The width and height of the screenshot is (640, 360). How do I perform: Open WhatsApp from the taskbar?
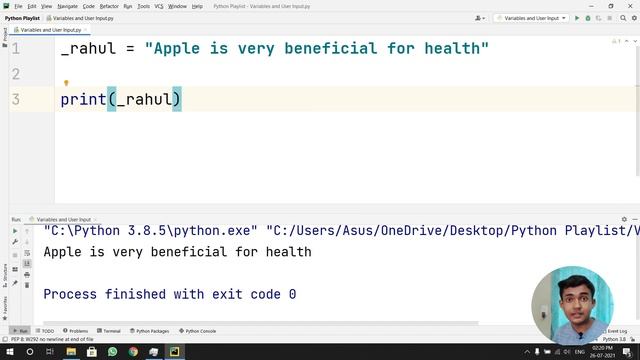(x=113, y=351)
